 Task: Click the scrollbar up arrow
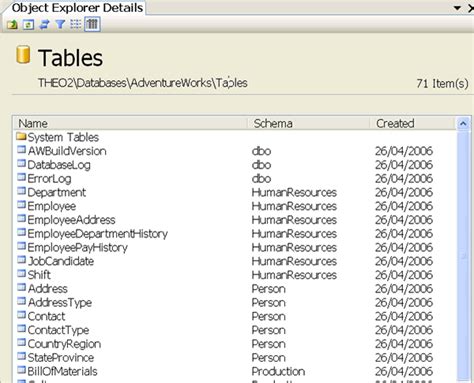pyautogui.click(x=464, y=124)
